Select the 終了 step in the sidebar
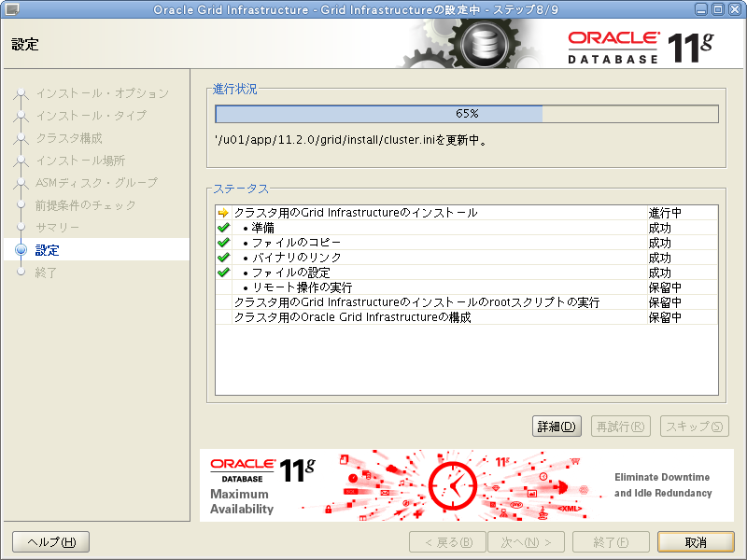The image size is (747, 560). coord(46,273)
